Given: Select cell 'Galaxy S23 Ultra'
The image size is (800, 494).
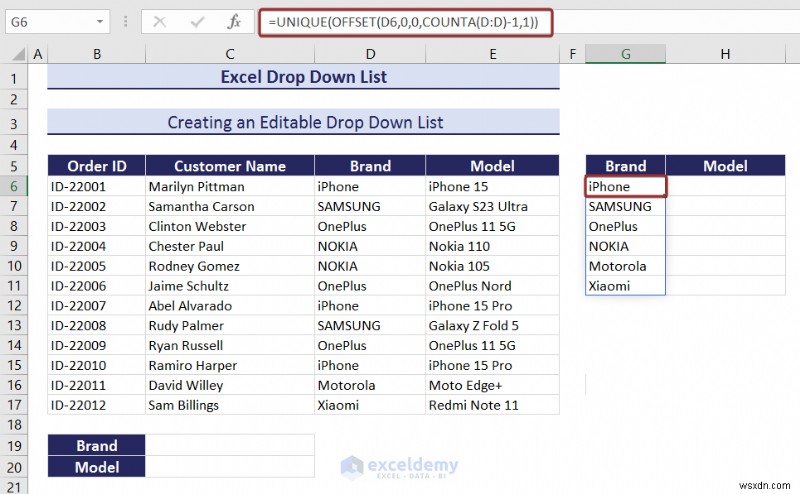Looking at the screenshot, I should (493, 206).
